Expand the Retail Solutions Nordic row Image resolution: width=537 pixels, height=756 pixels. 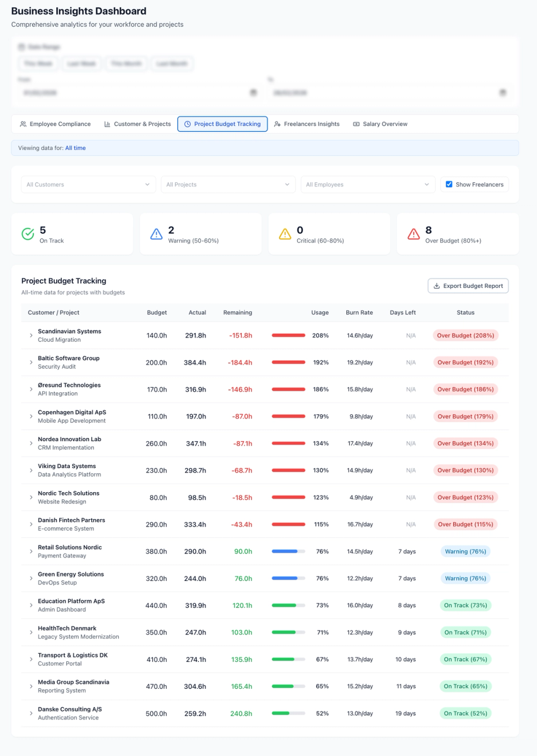[x=31, y=551]
